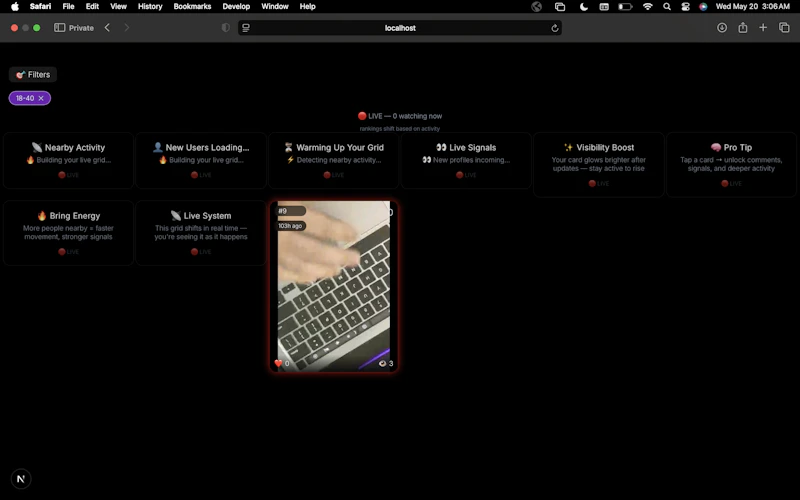Screen dimensions: 800x500
Task: Click the Building your live grid text under Nearby Activity
Action: [69, 160]
